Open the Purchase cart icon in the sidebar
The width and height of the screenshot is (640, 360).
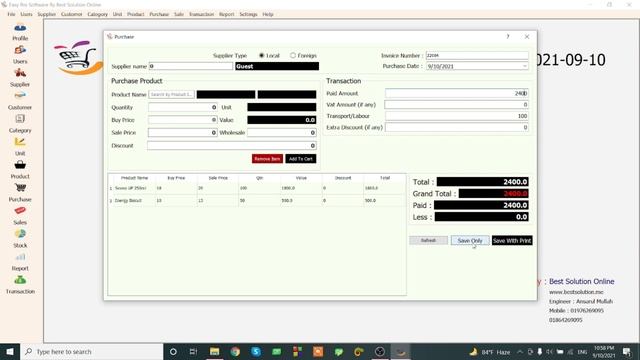point(20,188)
